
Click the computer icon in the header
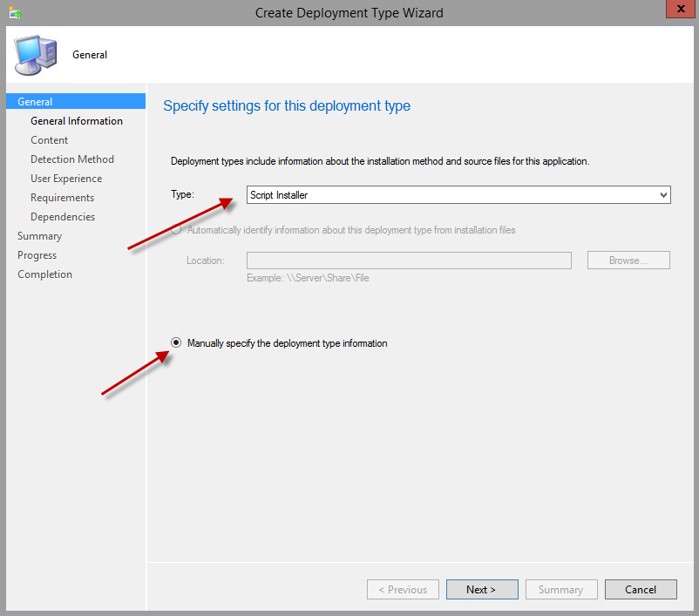click(35, 55)
